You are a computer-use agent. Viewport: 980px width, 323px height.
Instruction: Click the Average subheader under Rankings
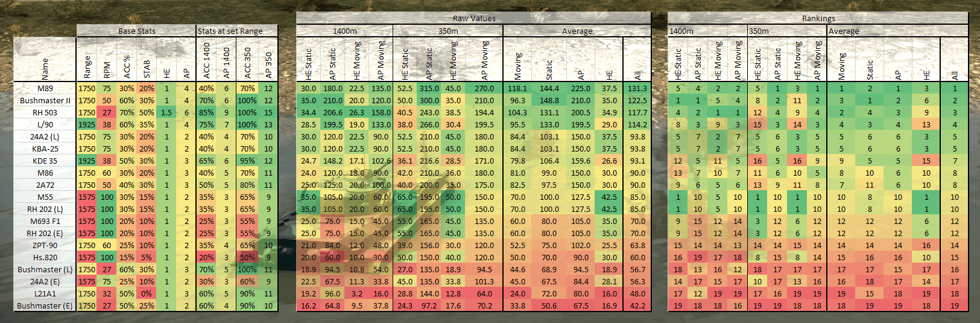tap(898, 31)
